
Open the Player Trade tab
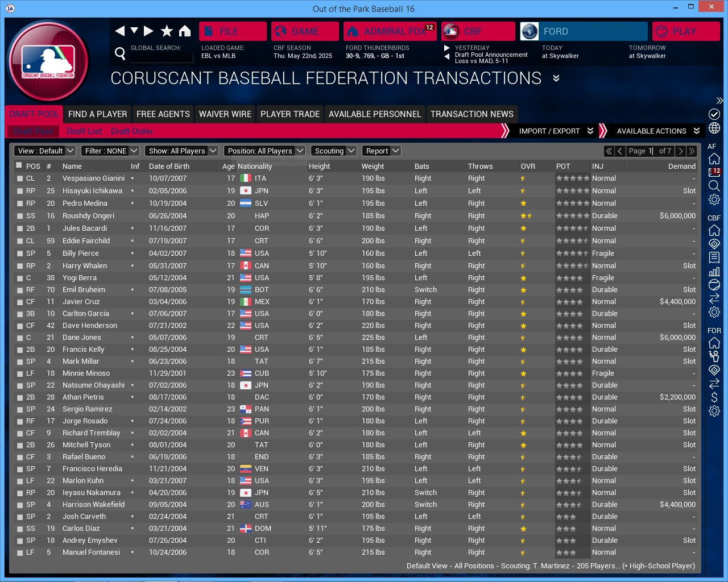tap(290, 114)
